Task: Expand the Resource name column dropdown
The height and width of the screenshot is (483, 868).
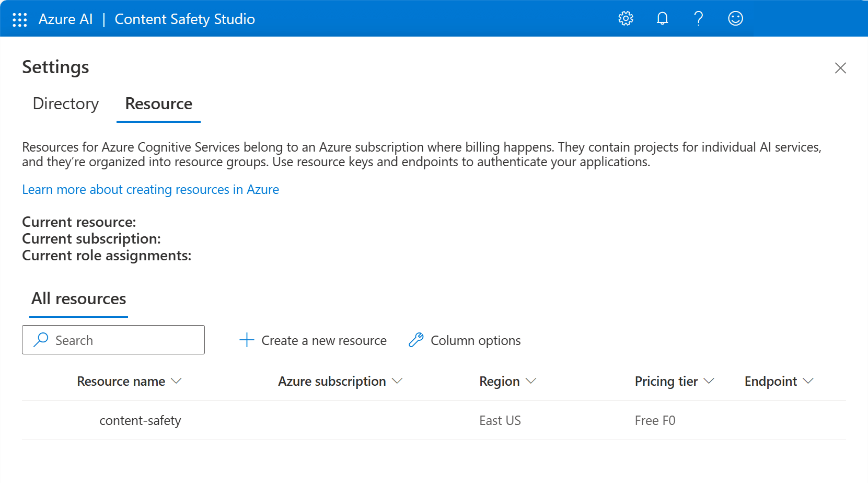Action: (176, 381)
